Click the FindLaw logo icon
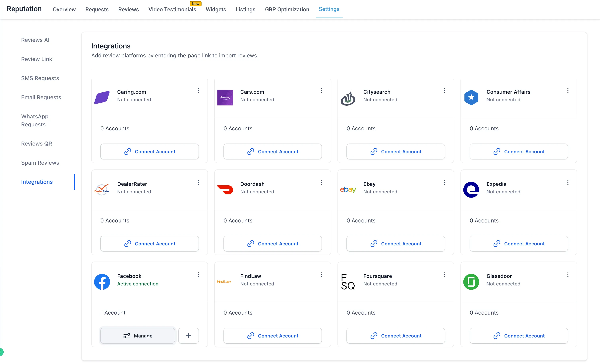Viewport: 600px width, 364px height. click(224, 281)
